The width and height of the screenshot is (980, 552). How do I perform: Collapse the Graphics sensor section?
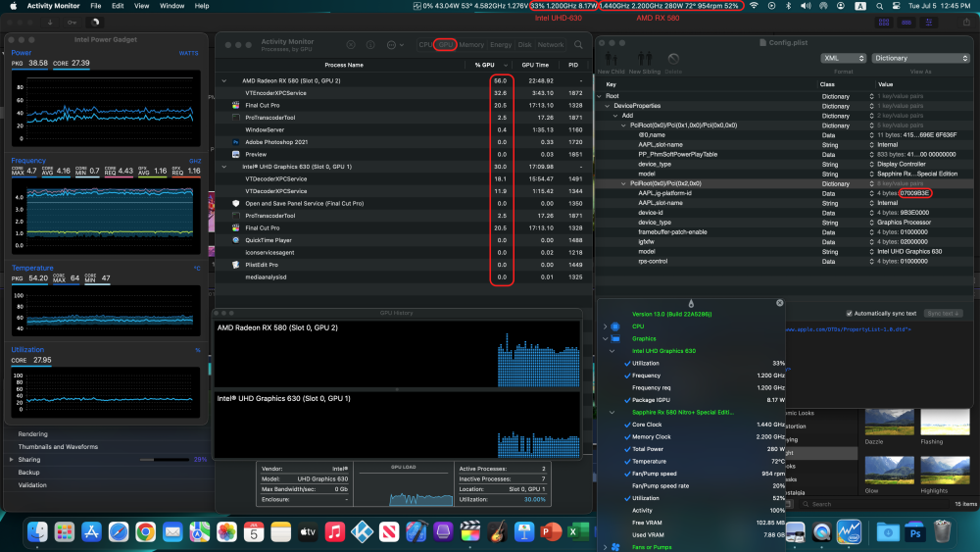point(605,339)
